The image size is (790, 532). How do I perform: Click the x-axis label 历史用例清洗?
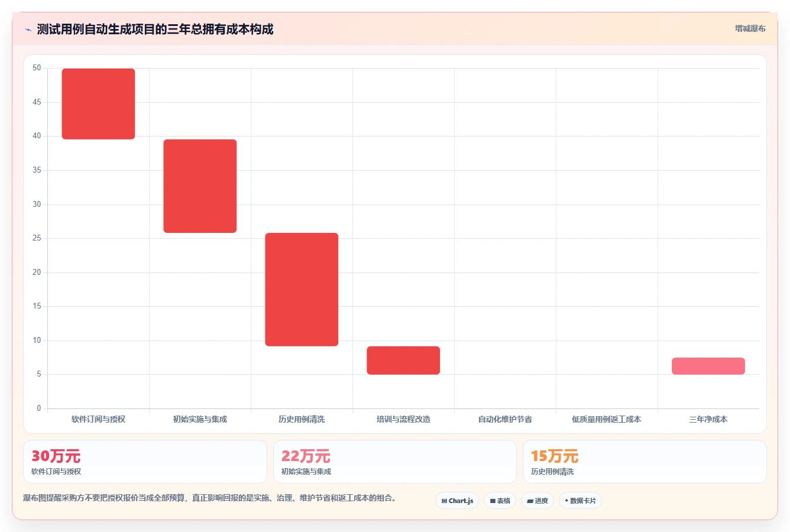coord(302,419)
